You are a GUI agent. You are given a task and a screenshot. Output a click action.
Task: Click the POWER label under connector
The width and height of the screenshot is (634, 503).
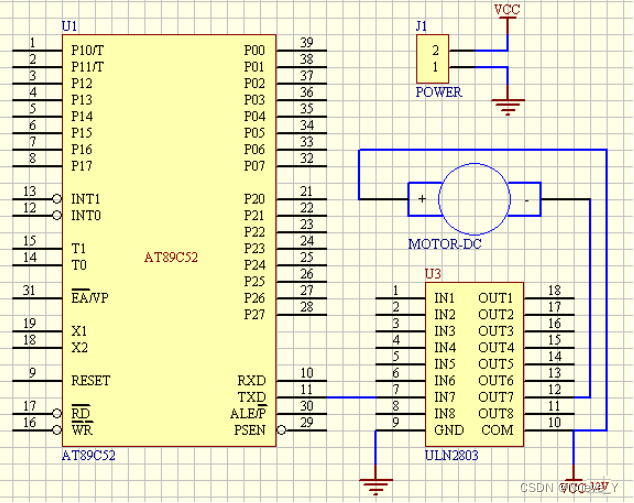click(x=439, y=92)
